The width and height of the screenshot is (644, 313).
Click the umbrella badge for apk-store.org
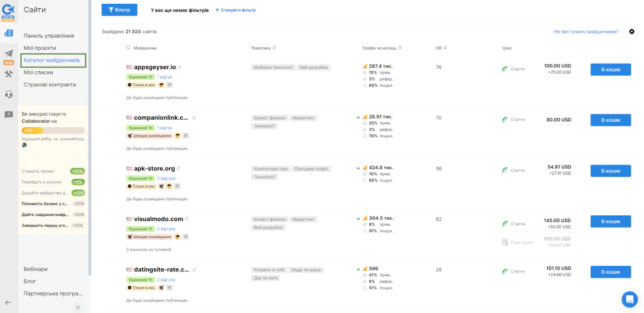(169, 186)
